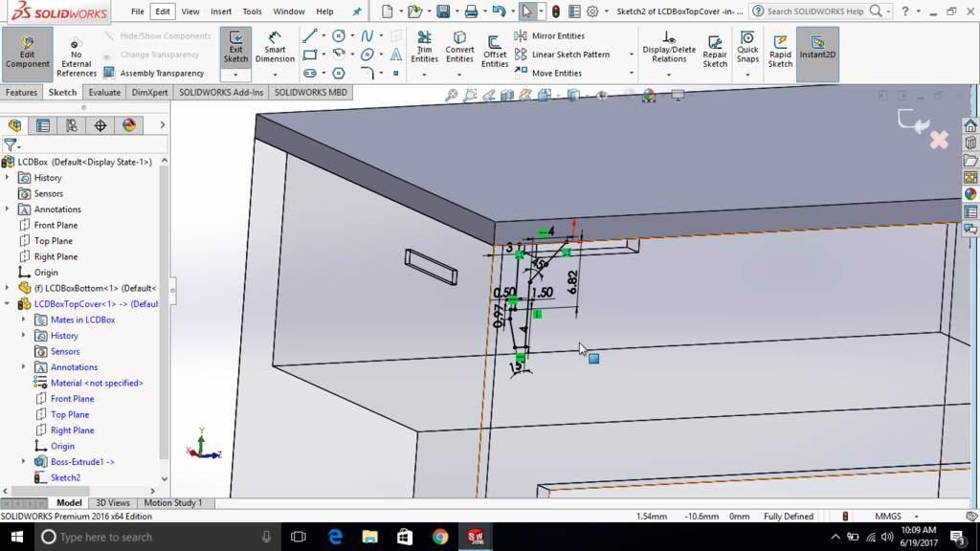
Task: Open the MMGS unit system selector
Action: 896,516
